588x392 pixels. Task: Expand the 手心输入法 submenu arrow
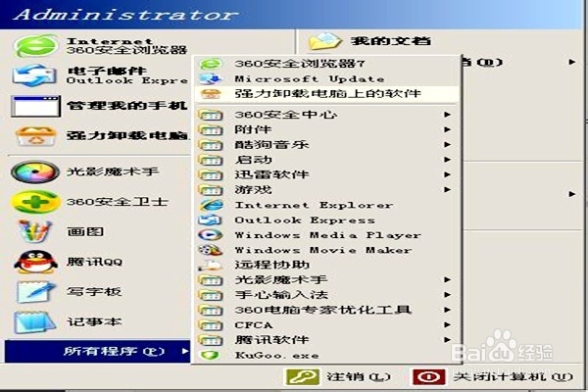(447, 295)
